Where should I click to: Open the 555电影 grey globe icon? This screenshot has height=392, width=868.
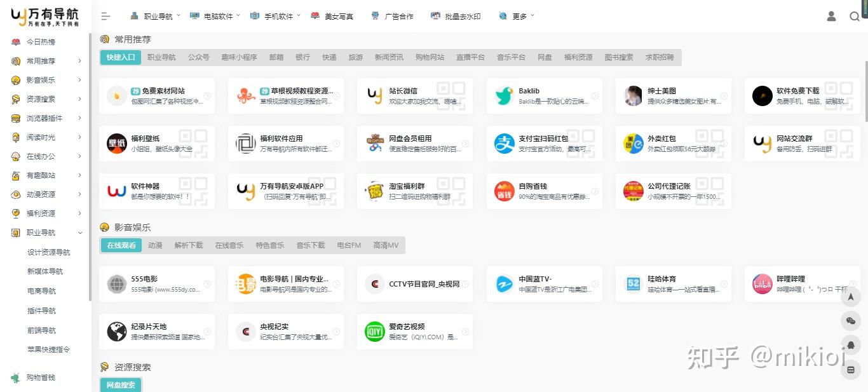pyautogui.click(x=117, y=284)
